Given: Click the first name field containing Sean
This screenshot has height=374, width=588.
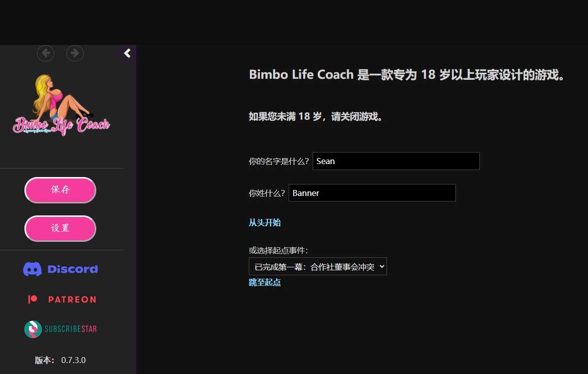Looking at the screenshot, I should pyautogui.click(x=395, y=161).
